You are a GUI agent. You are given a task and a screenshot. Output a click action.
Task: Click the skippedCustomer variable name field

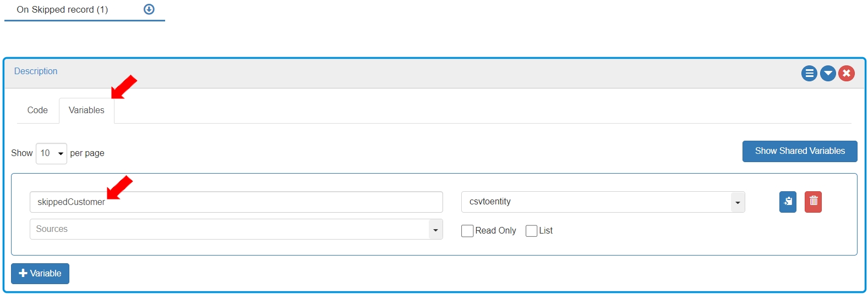(236, 202)
